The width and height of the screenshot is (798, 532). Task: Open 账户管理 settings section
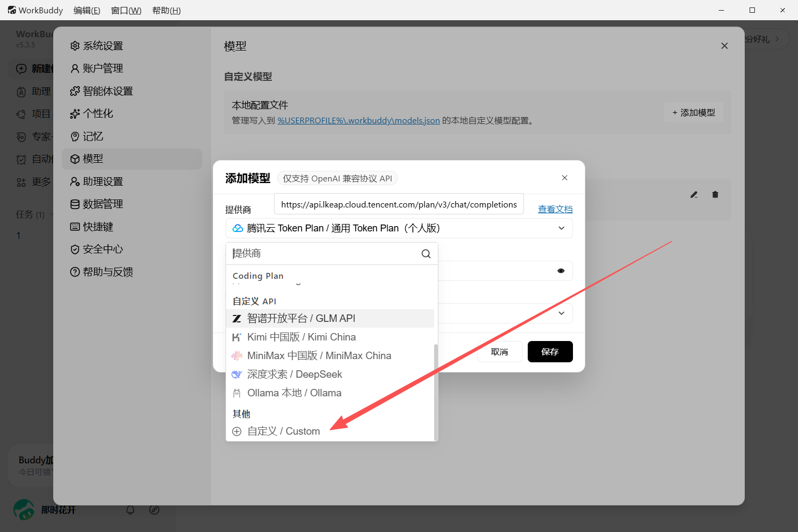(x=132, y=68)
